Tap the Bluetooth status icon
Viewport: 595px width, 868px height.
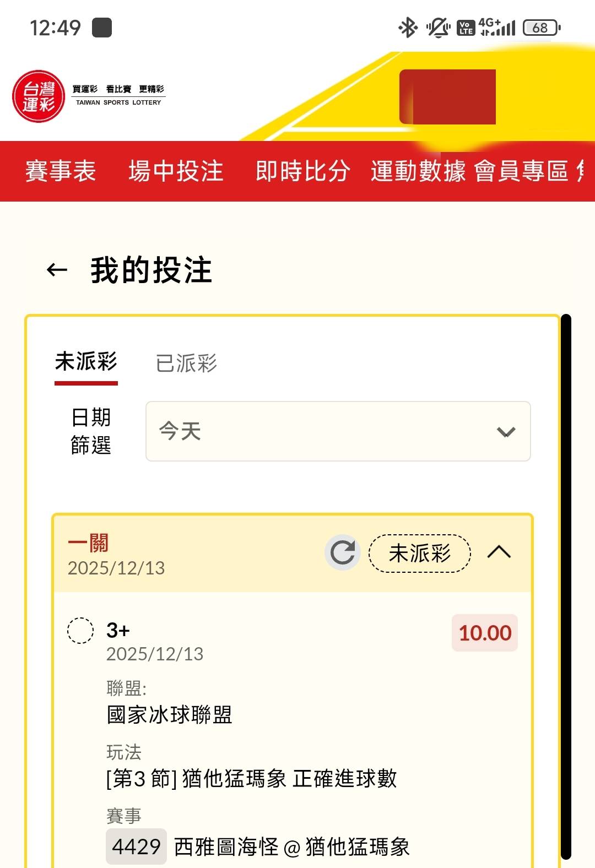pos(408,28)
